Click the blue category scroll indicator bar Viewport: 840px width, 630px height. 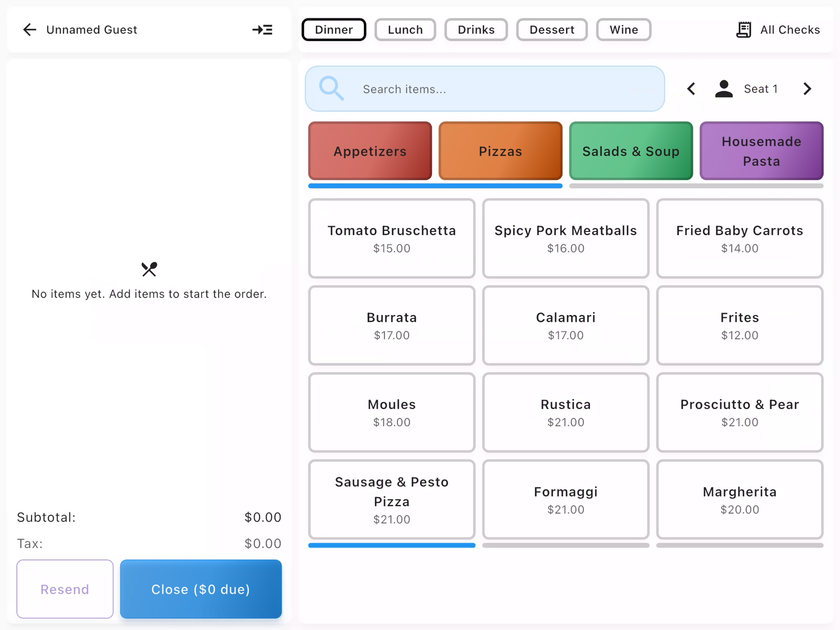pyautogui.click(x=435, y=186)
